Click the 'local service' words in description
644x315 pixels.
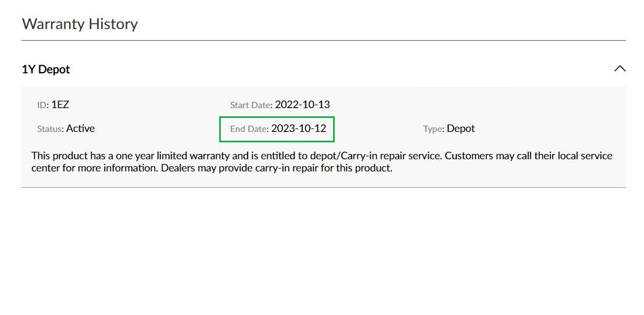tap(583, 156)
